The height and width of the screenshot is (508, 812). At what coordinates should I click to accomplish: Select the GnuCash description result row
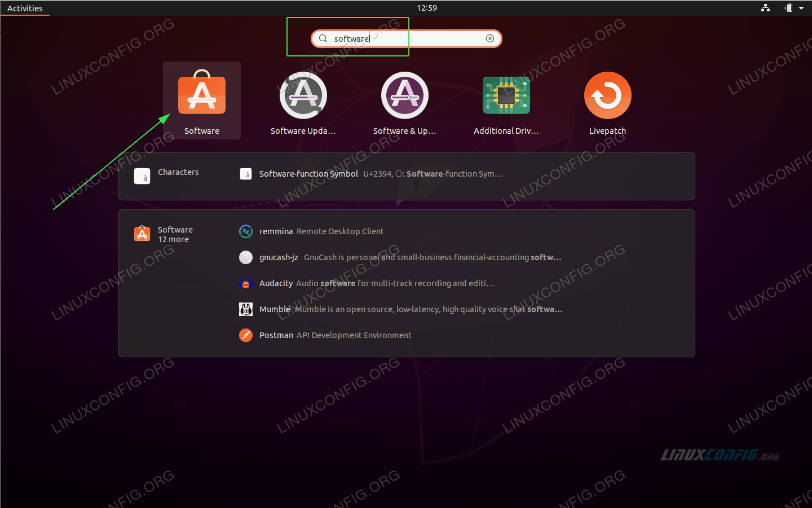click(410, 257)
